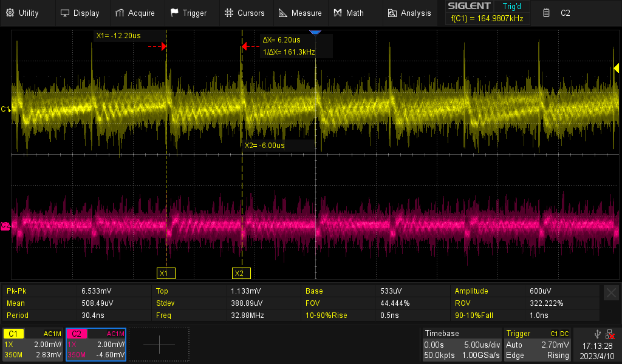Select the FOV measurement value 44.444%

tap(395, 303)
